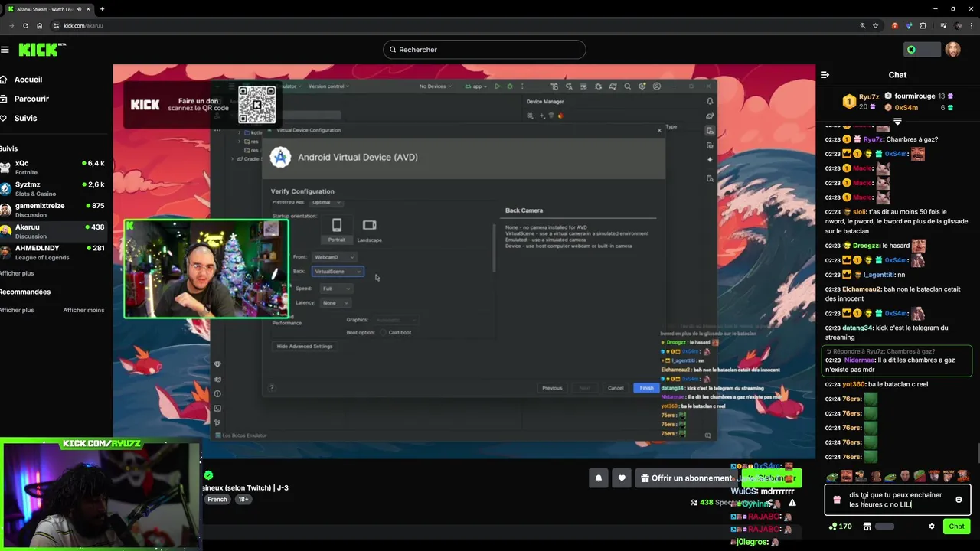This screenshot has width=980, height=551.
Task: Focus the Rechercher search field
Action: (484, 50)
